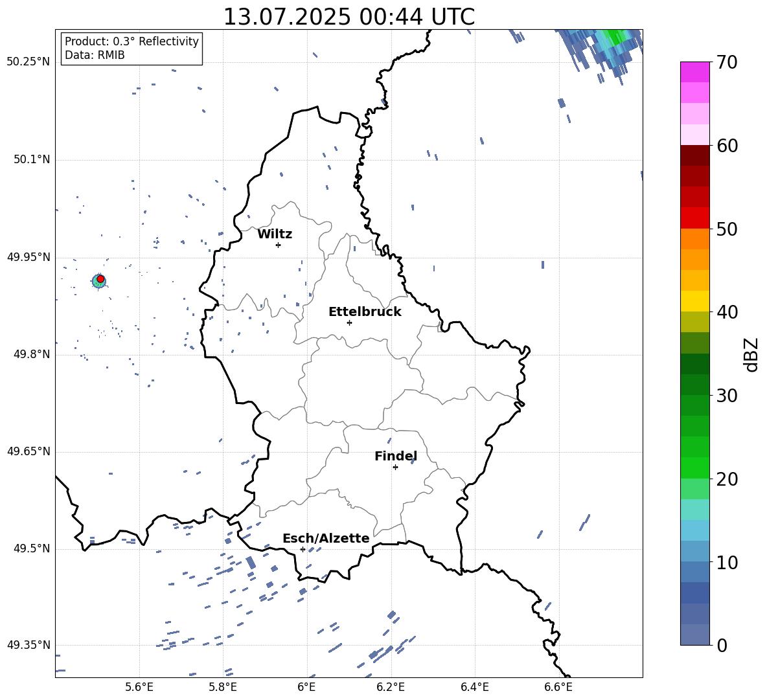
Task: Click the Data: RMIB text
Action: 95,55
